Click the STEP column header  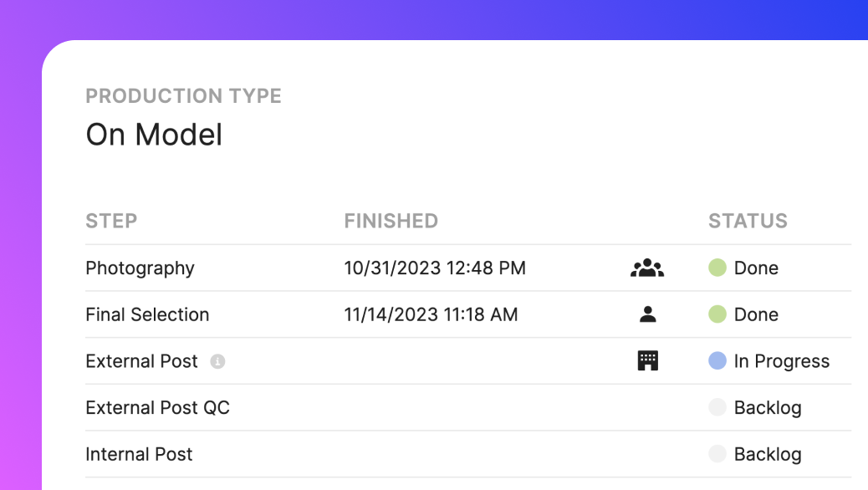[111, 222]
